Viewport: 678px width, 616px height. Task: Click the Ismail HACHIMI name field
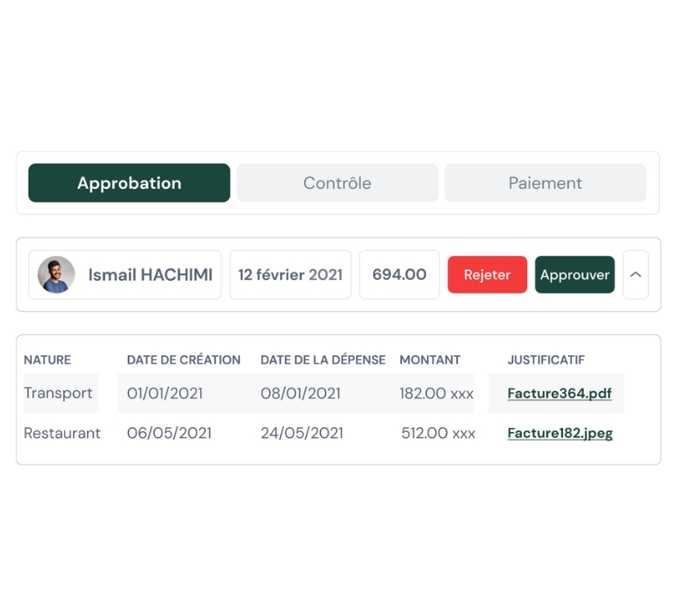click(x=125, y=274)
